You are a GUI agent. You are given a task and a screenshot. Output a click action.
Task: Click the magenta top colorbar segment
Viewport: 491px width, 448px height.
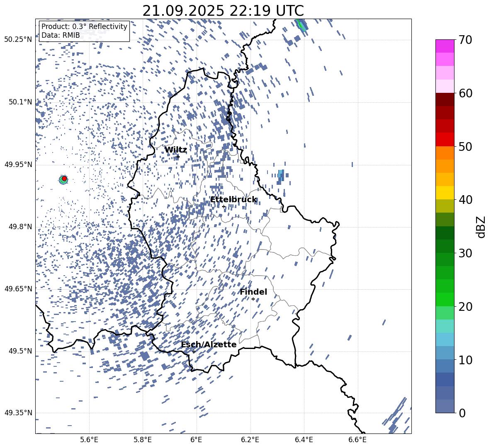[445, 46]
